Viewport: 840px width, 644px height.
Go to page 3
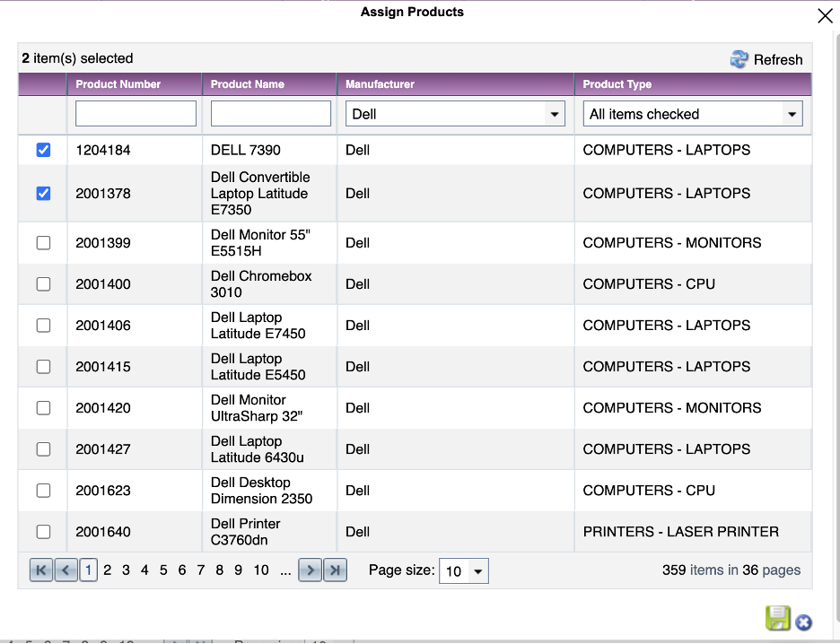(126, 570)
